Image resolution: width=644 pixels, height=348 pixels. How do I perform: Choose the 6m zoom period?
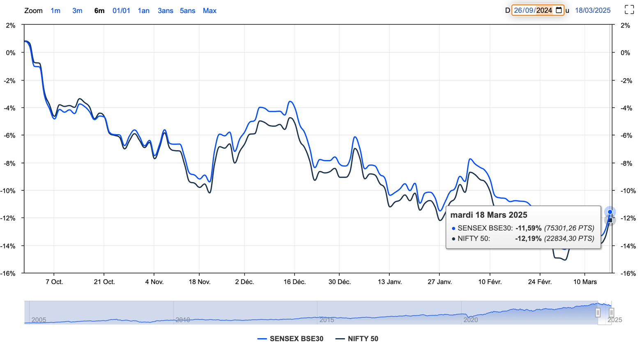[99, 11]
